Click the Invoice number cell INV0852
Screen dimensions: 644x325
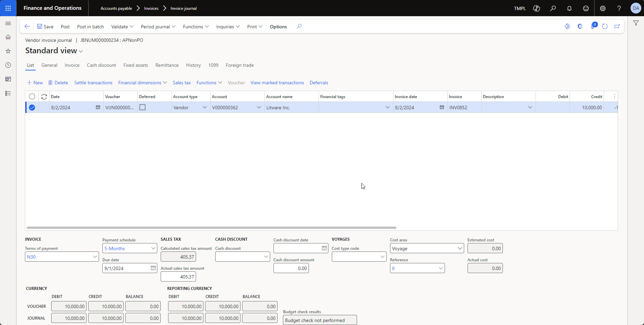tap(464, 108)
